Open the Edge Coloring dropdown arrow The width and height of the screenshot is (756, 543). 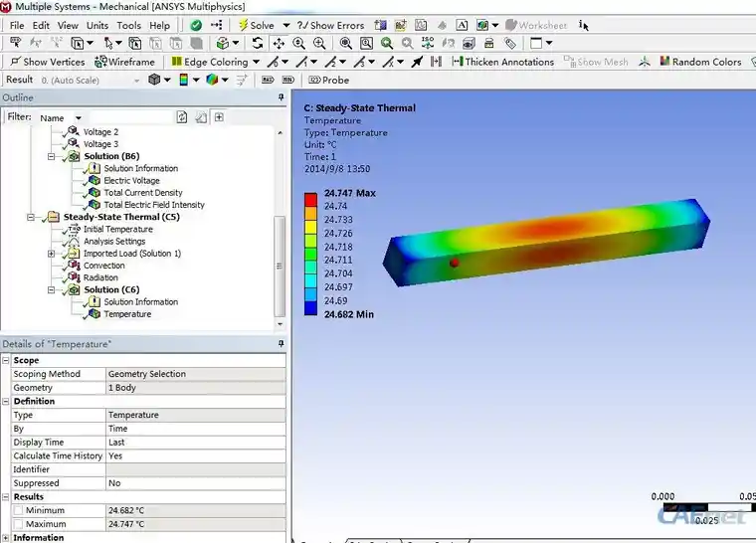click(x=256, y=62)
